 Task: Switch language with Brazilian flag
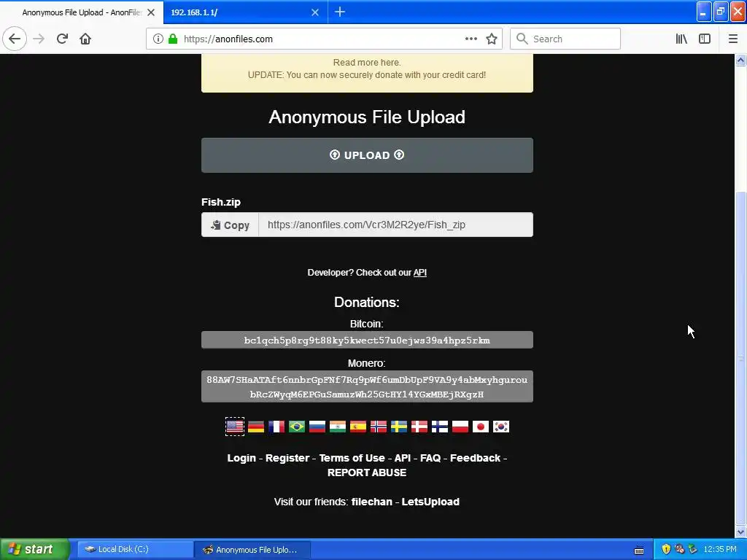297,427
